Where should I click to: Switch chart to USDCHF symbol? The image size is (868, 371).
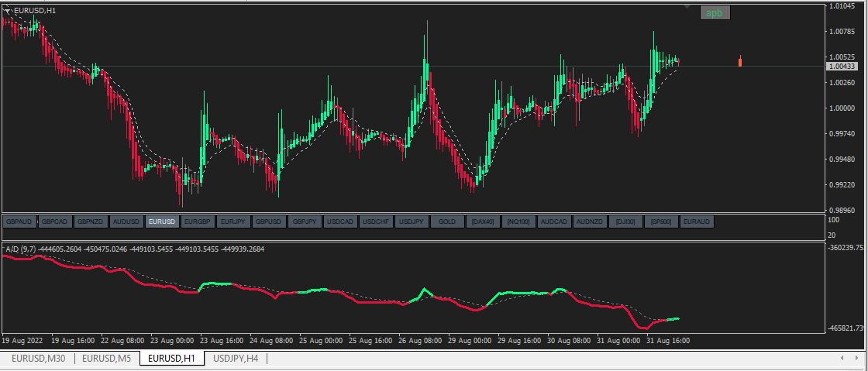[376, 222]
